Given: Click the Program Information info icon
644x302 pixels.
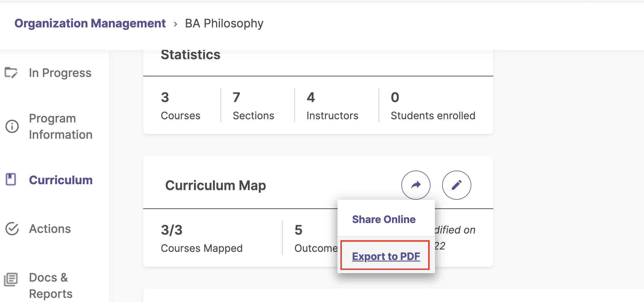Looking at the screenshot, I should (12, 126).
